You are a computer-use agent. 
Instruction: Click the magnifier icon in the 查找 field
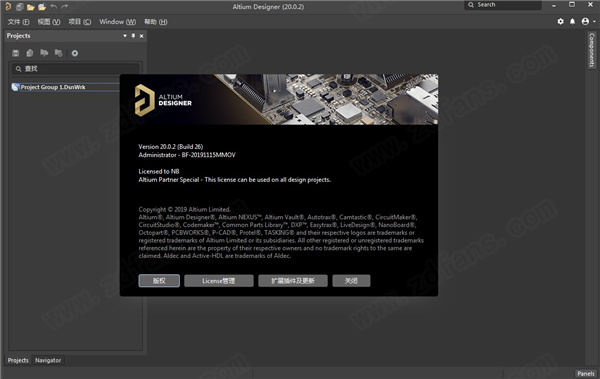[x=18, y=69]
